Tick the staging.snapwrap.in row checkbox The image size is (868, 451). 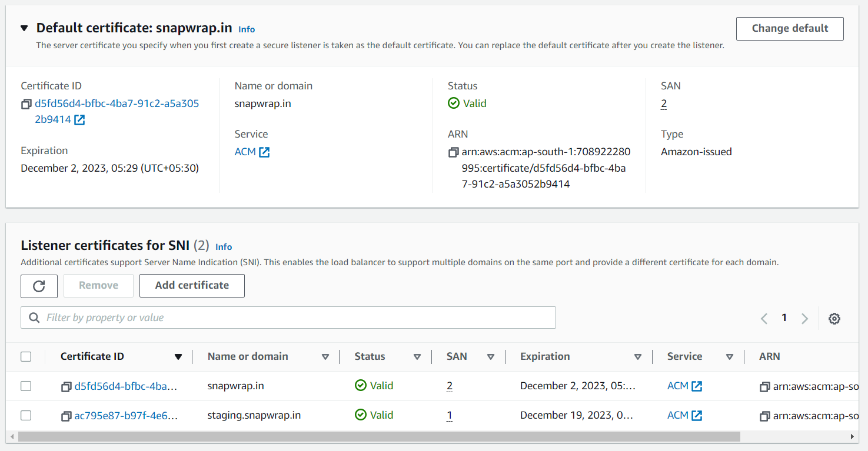pos(26,416)
